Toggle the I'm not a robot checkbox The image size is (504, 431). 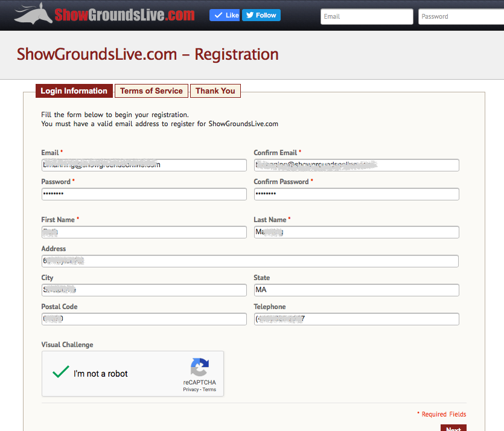click(61, 372)
